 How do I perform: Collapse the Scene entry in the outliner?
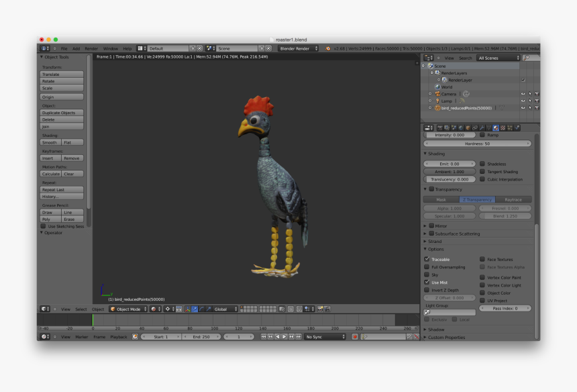(423, 66)
